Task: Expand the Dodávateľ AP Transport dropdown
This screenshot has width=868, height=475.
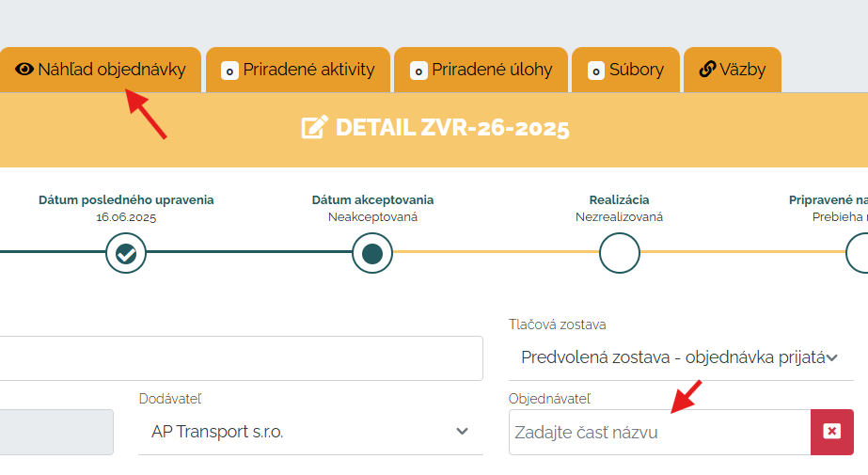Action: (x=310, y=432)
